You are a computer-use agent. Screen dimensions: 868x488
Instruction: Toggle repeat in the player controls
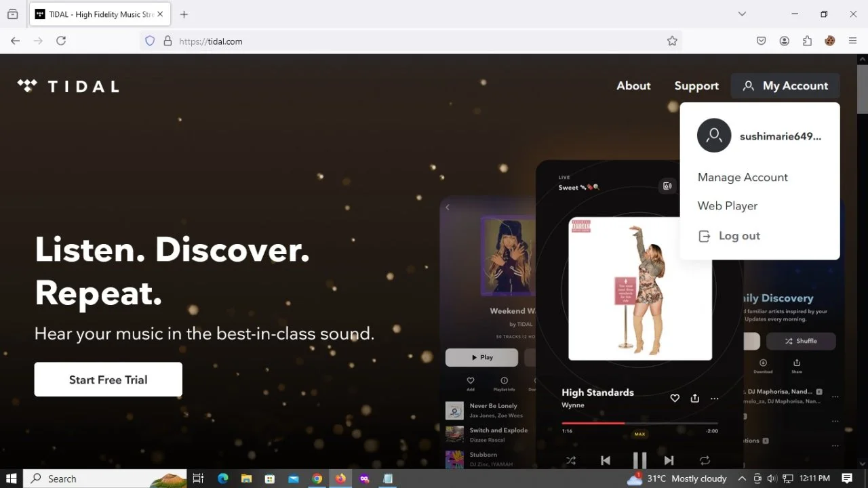[705, 460]
